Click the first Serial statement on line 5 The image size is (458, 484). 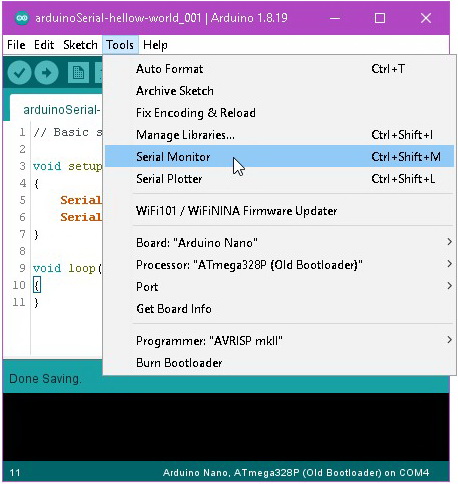(x=81, y=200)
